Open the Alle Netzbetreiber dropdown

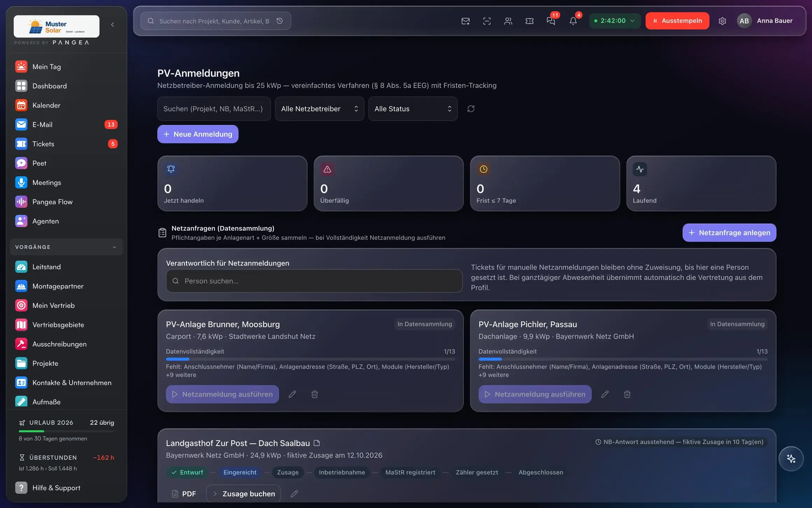coord(319,109)
